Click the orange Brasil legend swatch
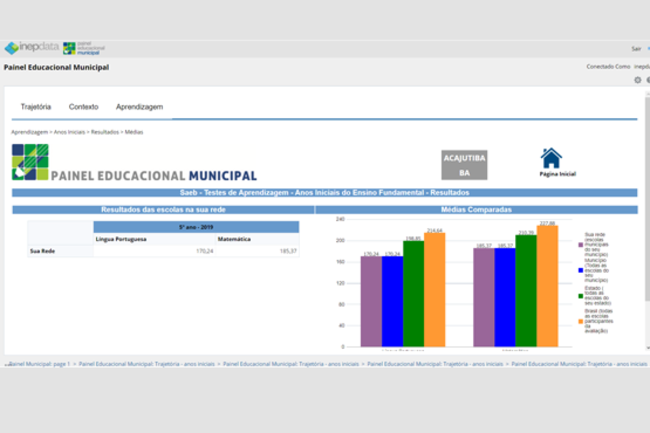This screenshot has height=433, width=650. 579,321
